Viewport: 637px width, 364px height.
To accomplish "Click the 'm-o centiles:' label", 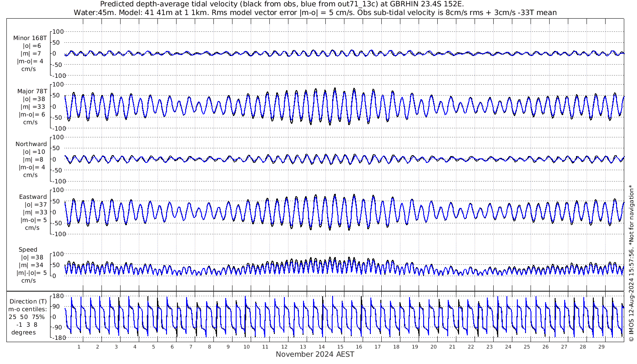I will [x=28, y=309].
